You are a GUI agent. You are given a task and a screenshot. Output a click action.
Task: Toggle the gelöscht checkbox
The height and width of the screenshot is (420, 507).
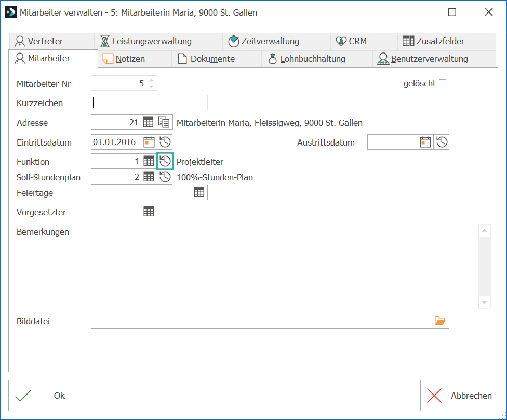click(443, 83)
